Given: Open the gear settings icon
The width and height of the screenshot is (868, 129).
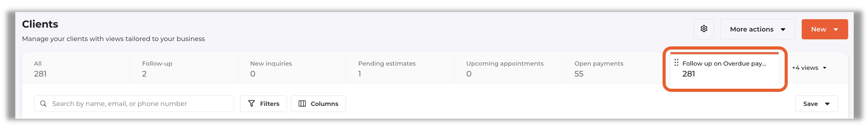Looking at the screenshot, I should (x=704, y=29).
